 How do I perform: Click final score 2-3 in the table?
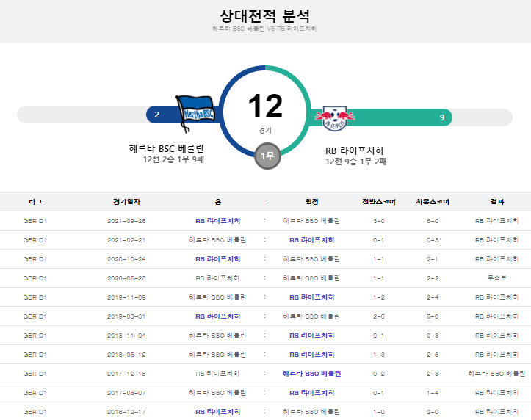click(433, 374)
